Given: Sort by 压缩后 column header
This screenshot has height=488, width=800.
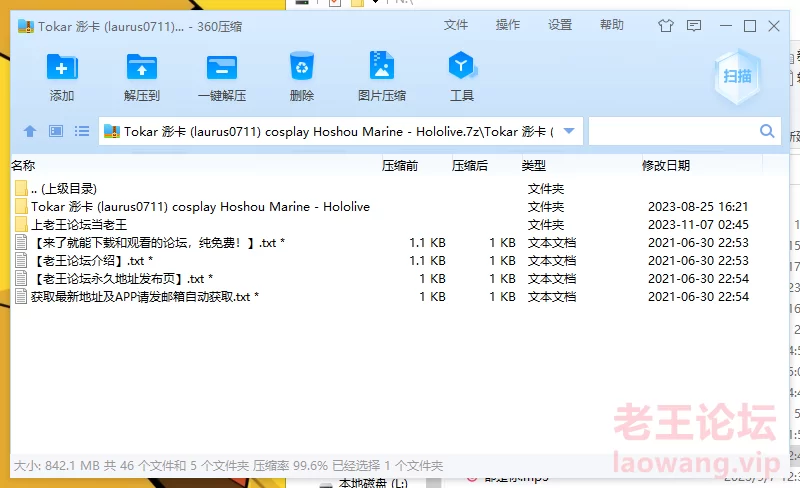Looking at the screenshot, I should (x=469, y=165).
